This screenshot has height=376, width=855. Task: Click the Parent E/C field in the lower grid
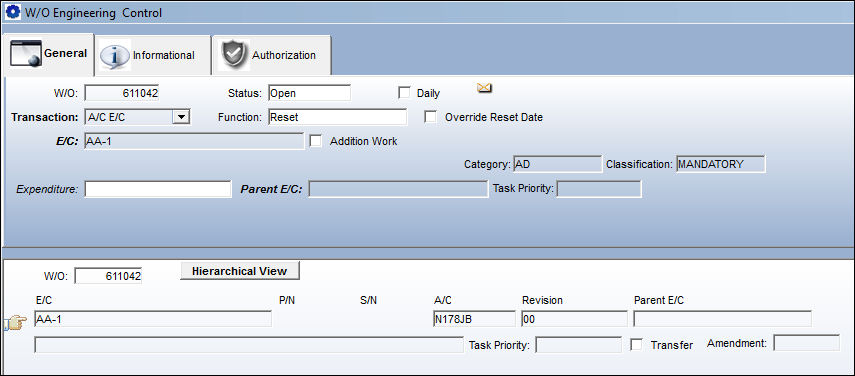(722, 319)
